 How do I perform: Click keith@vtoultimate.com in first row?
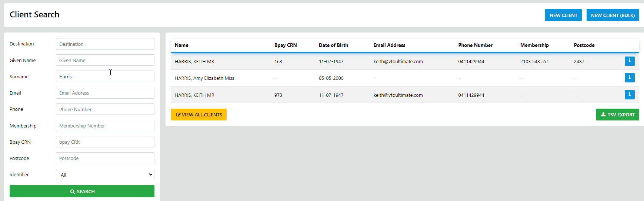tap(398, 62)
